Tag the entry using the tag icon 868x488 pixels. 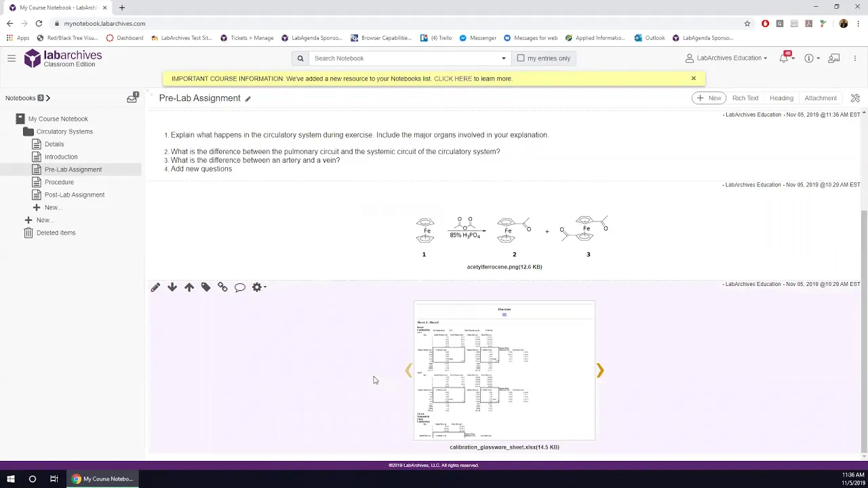click(x=205, y=287)
